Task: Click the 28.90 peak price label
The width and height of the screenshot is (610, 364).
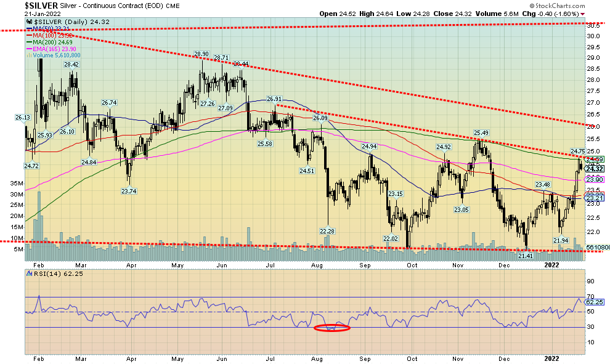Action: coord(202,54)
